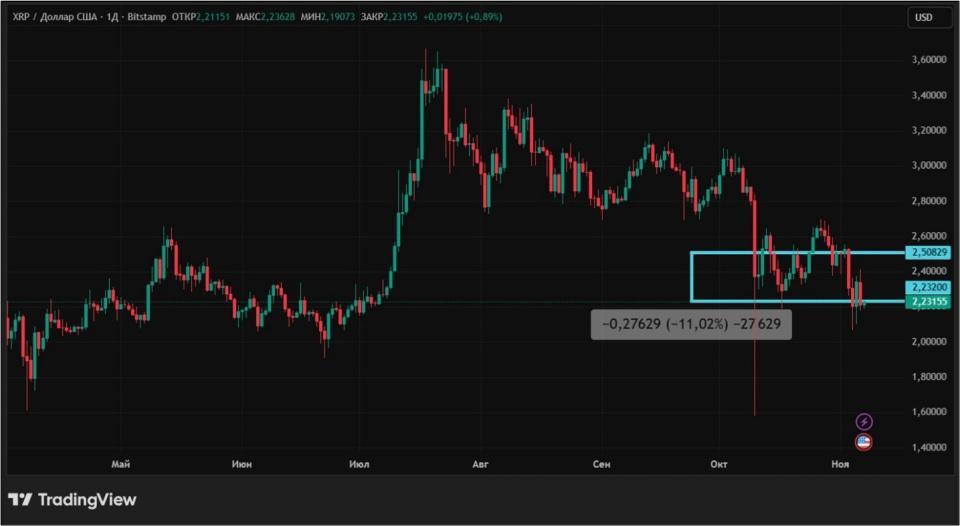The image size is (960, 526).
Task: Open the USD currency dropdown
Action: click(923, 17)
